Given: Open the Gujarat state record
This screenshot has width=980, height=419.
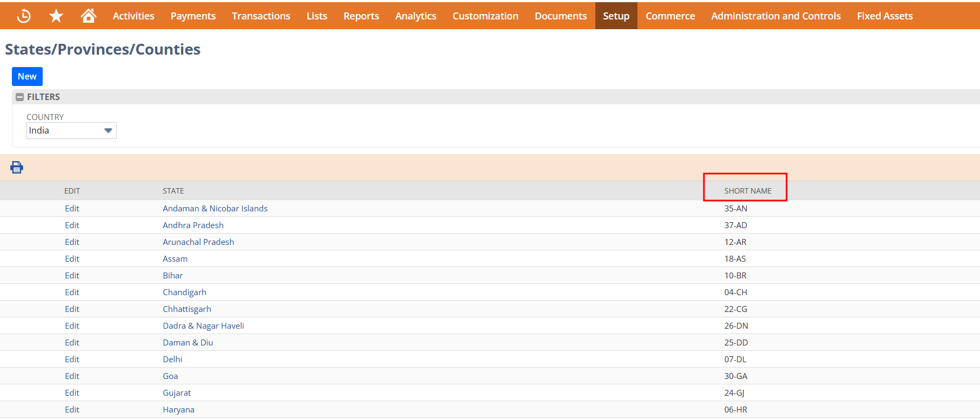Looking at the screenshot, I should pyautogui.click(x=177, y=393).
